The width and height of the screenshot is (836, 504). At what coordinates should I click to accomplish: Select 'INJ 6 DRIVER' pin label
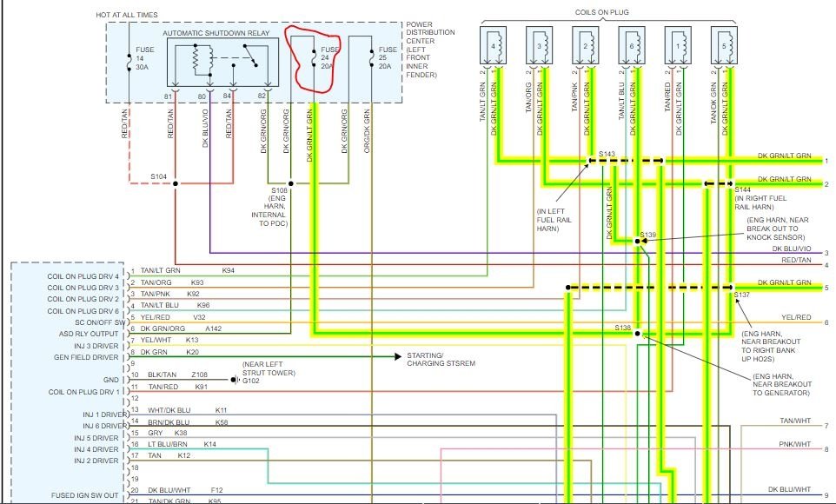(x=105, y=426)
